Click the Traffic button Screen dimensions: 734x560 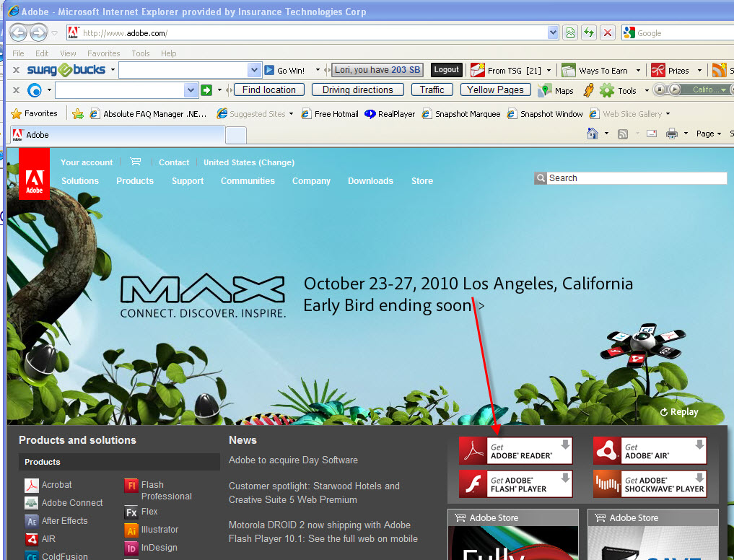tap(432, 89)
